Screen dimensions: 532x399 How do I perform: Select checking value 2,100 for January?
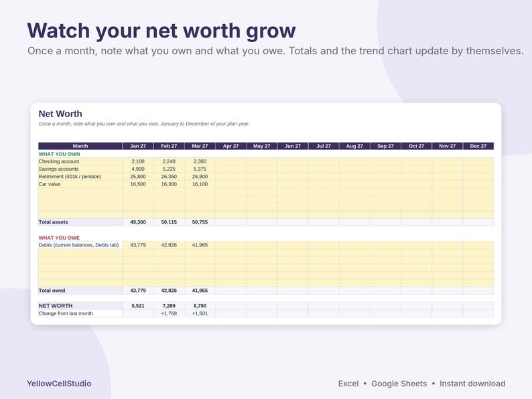pos(138,161)
